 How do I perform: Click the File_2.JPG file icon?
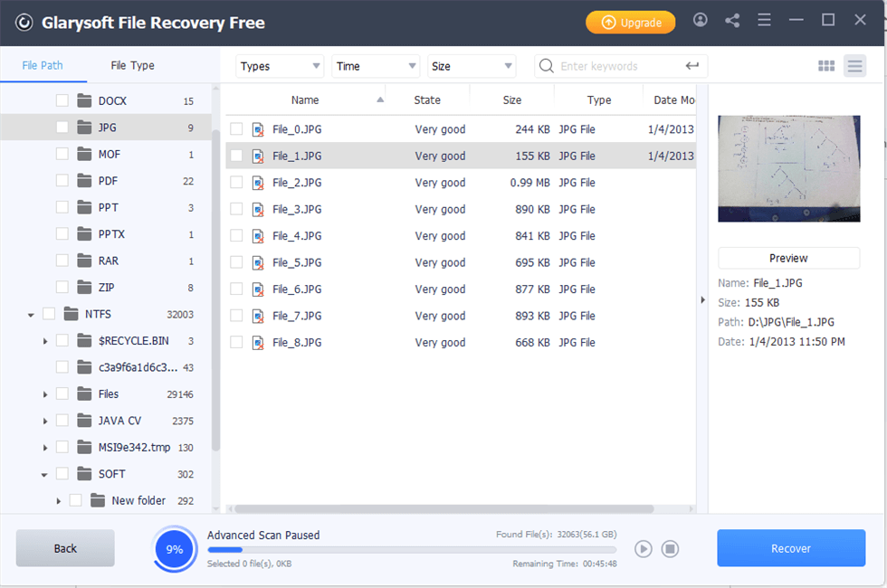[x=258, y=183]
